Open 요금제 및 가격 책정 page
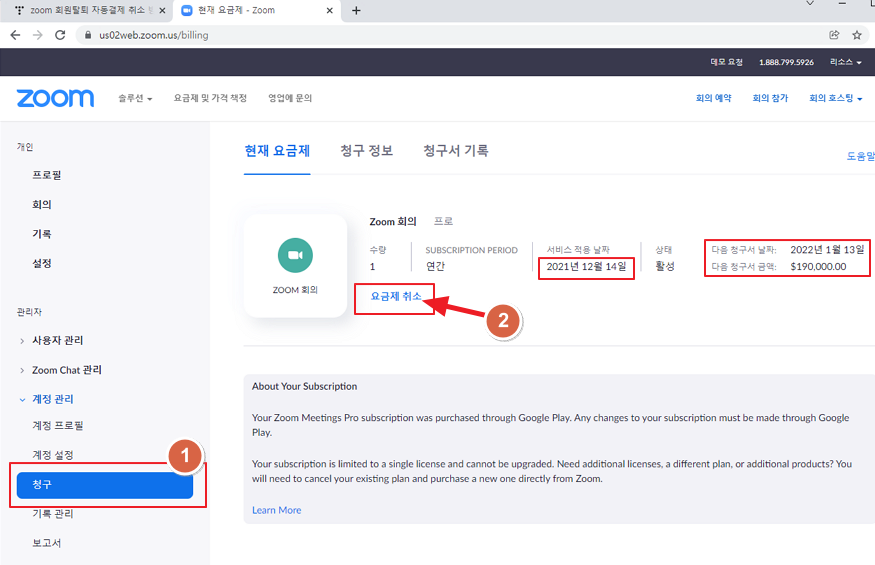The image size is (875, 565). (x=210, y=98)
